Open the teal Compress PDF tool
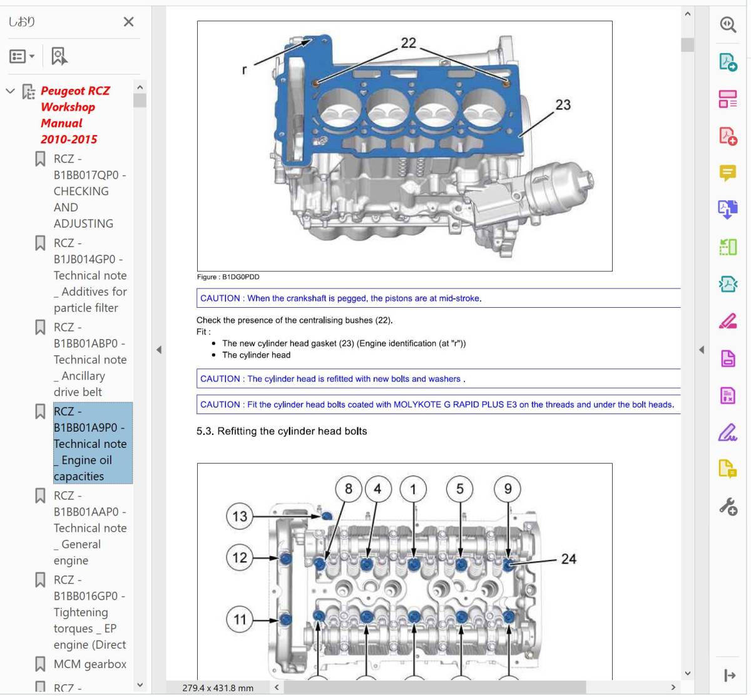 pos(727,284)
